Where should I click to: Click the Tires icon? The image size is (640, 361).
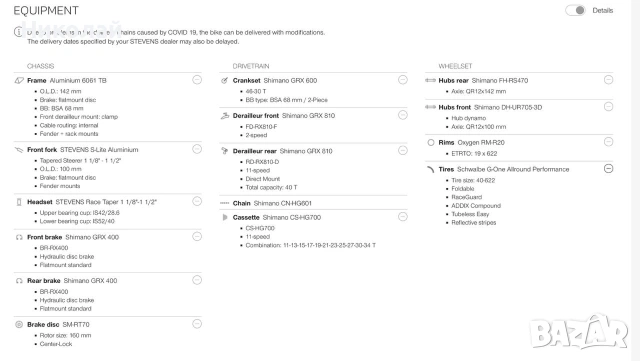coord(431,169)
